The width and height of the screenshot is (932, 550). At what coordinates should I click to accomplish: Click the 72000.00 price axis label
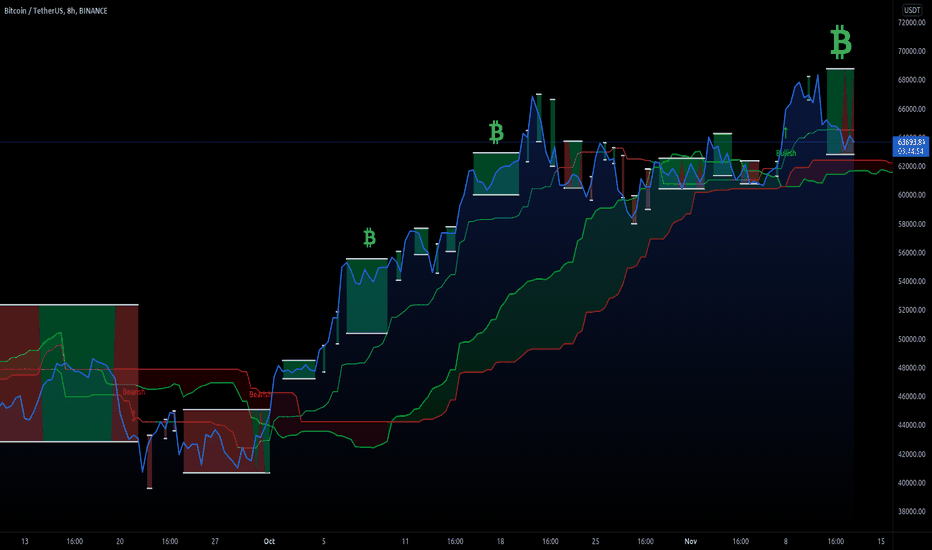(911, 23)
